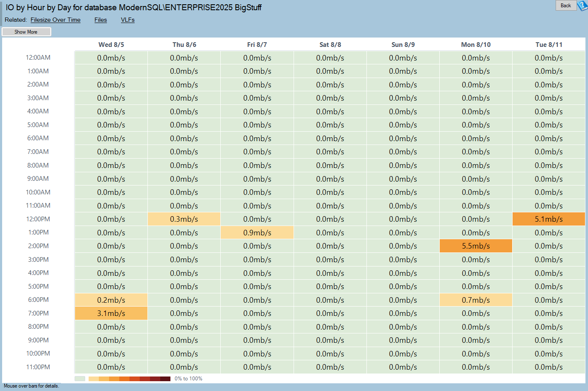Open the Filesize Over Time link
This screenshot has width=588, height=391.
[55, 20]
